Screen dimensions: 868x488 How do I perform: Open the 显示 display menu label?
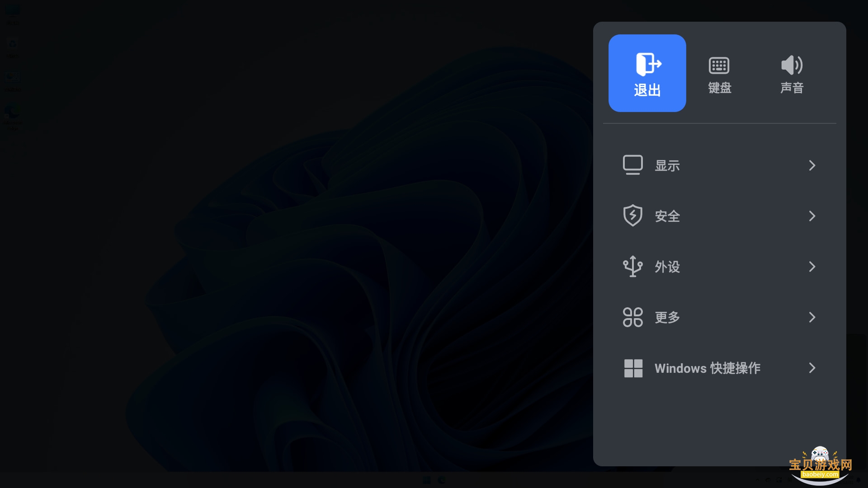(667, 165)
